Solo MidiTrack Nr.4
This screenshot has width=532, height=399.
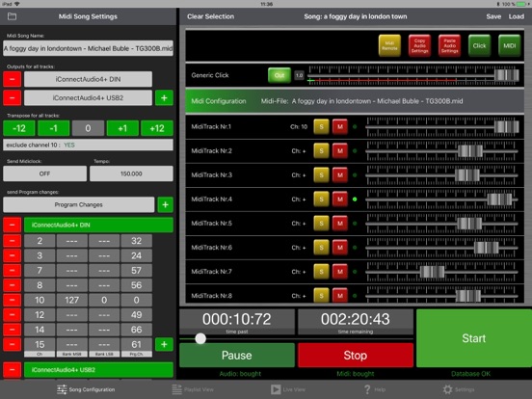coord(321,199)
